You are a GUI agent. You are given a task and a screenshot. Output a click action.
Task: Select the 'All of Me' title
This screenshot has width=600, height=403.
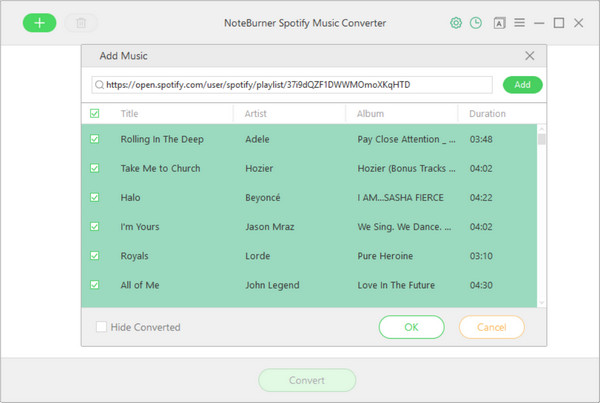pos(140,285)
